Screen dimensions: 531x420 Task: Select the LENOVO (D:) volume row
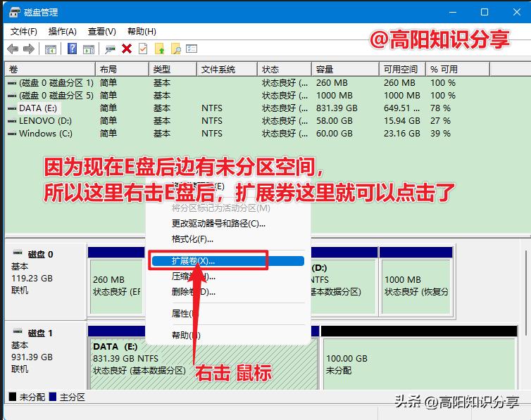coord(247,121)
